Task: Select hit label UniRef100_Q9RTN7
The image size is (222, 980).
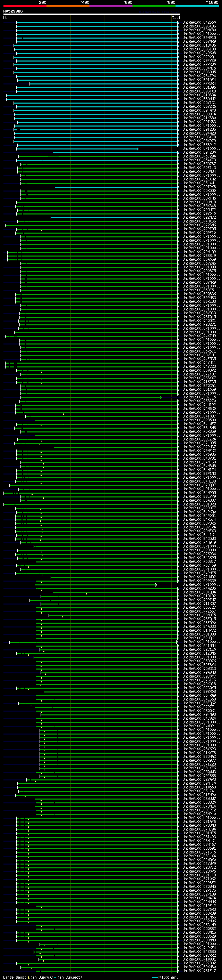Action: (199, 600)
